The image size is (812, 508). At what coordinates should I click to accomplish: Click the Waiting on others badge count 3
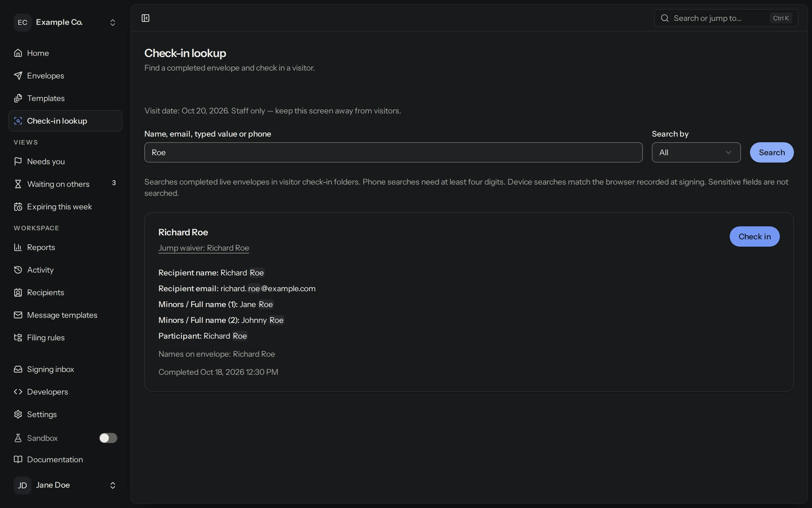point(114,183)
